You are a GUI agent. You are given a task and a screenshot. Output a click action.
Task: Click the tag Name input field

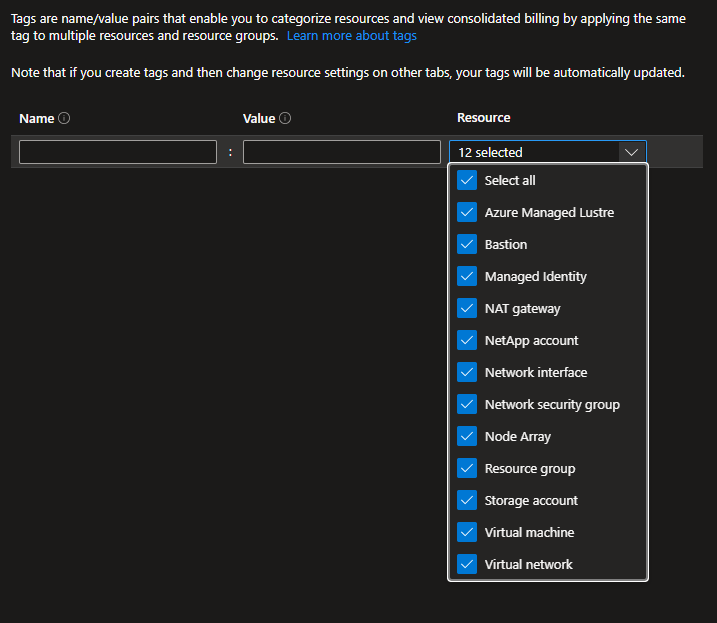118,152
